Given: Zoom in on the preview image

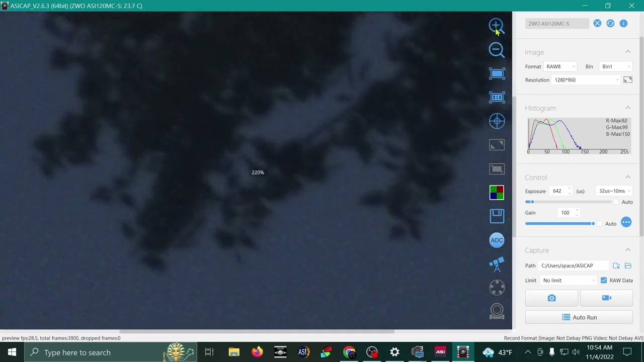Looking at the screenshot, I should click(496, 26).
